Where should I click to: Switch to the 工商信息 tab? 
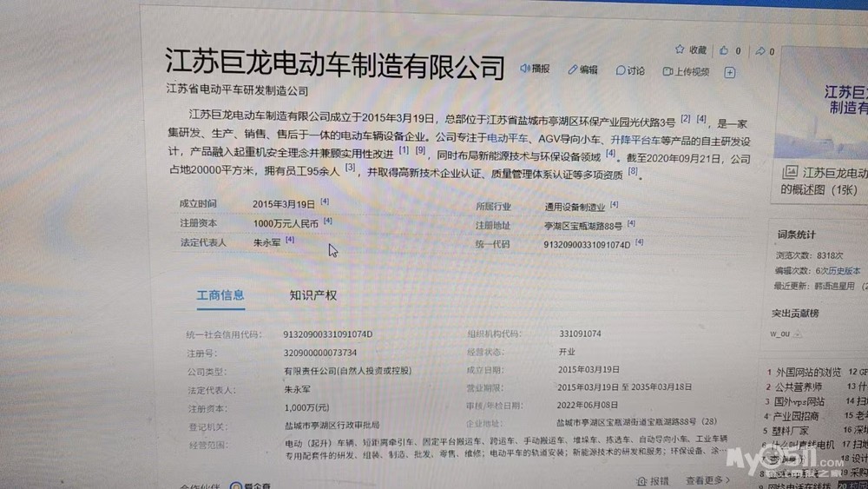[220, 295]
